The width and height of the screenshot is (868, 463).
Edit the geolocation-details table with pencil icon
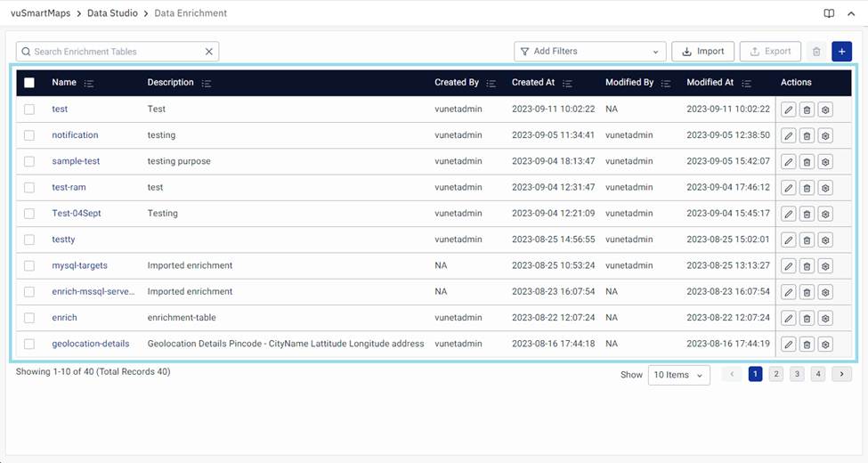click(x=788, y=345)
